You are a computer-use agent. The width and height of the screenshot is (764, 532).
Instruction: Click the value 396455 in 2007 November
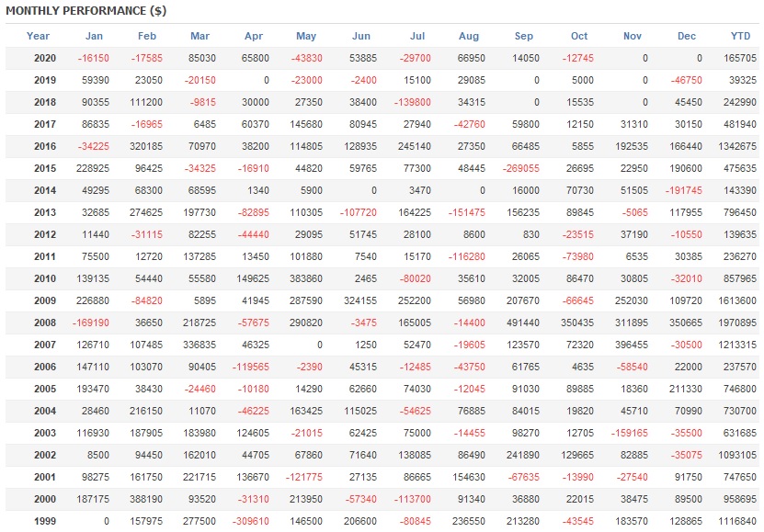coord(632,345)
